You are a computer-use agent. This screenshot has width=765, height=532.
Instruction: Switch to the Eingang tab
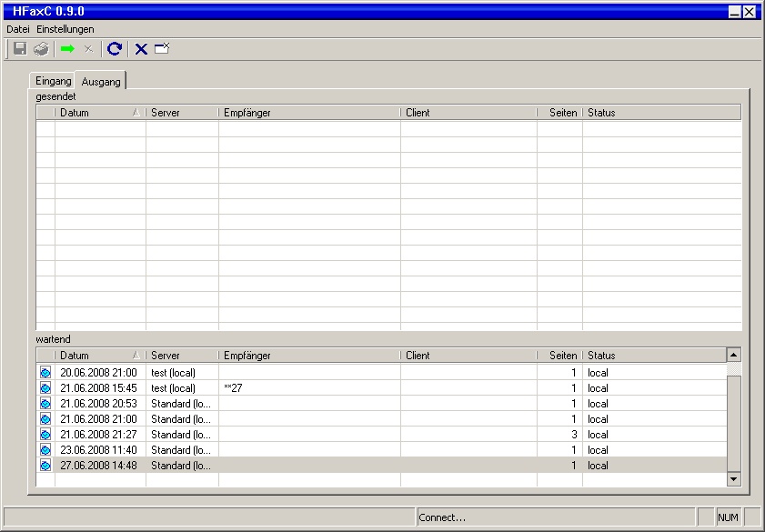pyautogui.click(x=53, y=81)
